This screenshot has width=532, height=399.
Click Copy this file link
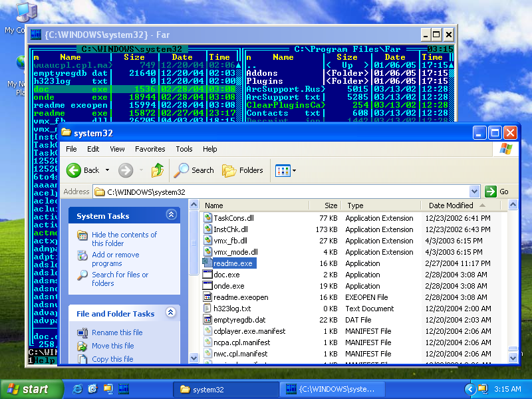pos(112,359)
